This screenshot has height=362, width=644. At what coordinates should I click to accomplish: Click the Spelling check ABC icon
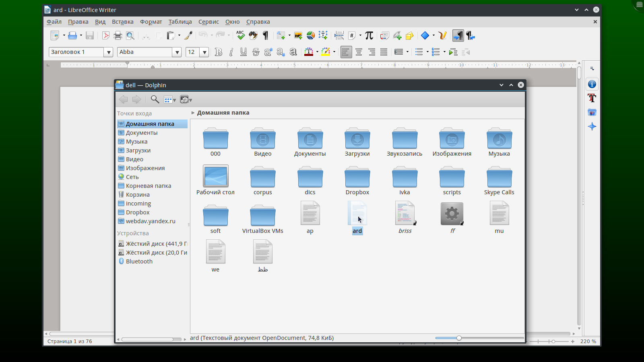[x=240, y=36]
